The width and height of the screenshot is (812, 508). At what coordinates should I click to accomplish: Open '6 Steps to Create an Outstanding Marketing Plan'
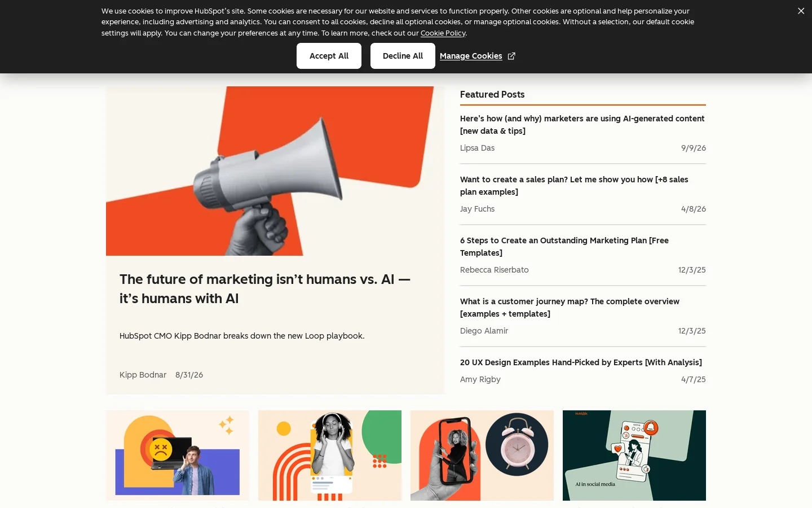tap(564, 247)
